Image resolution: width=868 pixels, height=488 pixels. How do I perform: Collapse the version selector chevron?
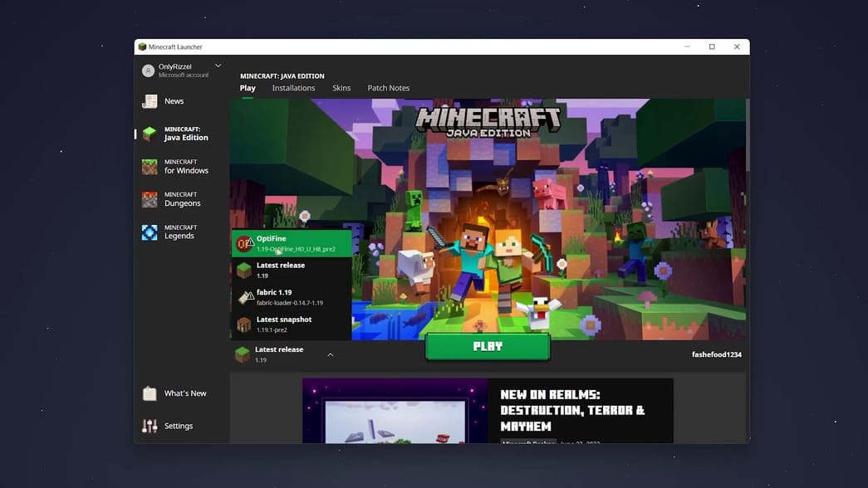pos(330,354)
